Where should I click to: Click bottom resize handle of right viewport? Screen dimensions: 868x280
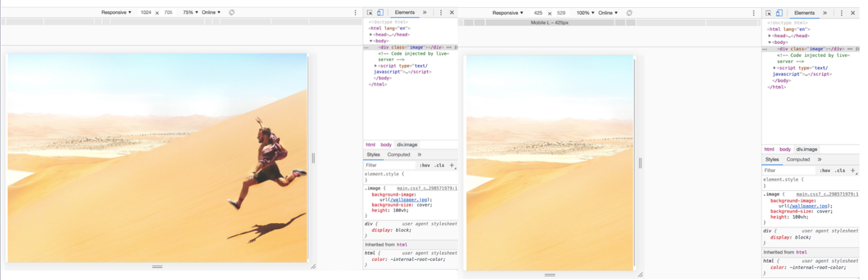point(550,274)
